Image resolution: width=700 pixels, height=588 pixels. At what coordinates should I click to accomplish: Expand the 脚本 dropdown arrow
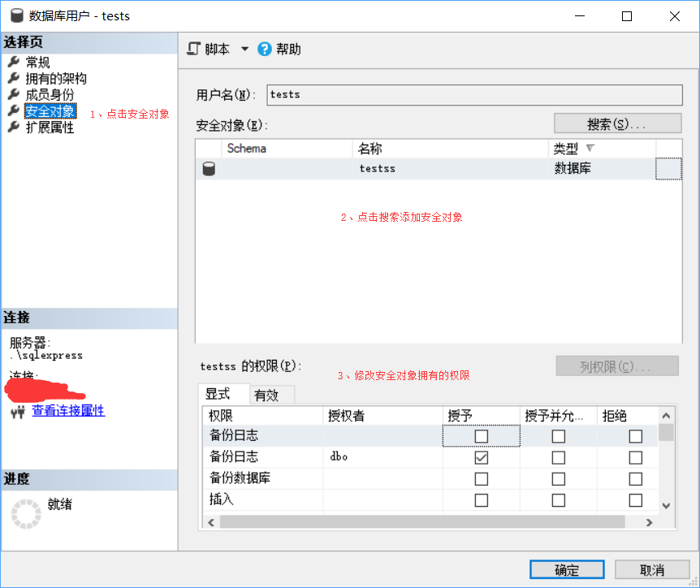pos(244,49)
